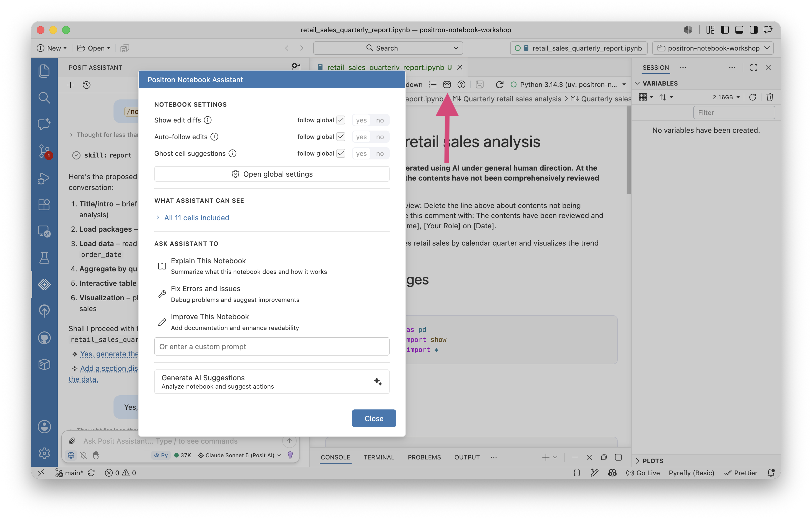Open the Explorer view in activity bar

[x=44, y=71]
